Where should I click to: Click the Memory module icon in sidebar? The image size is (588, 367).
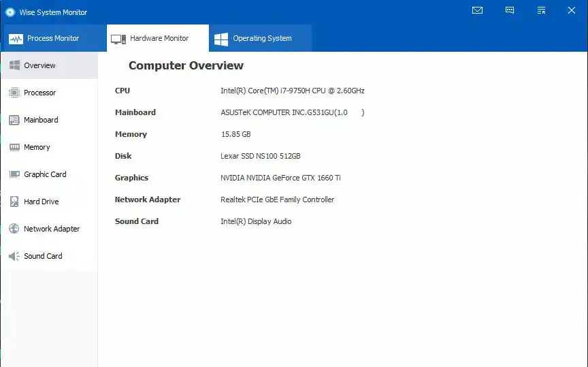(x=14, y=147)
